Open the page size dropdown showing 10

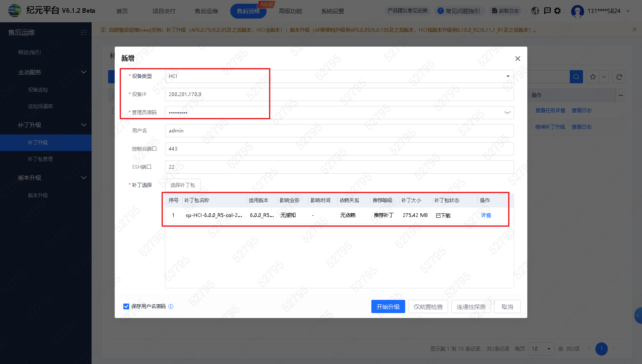[x=541, y=349]
